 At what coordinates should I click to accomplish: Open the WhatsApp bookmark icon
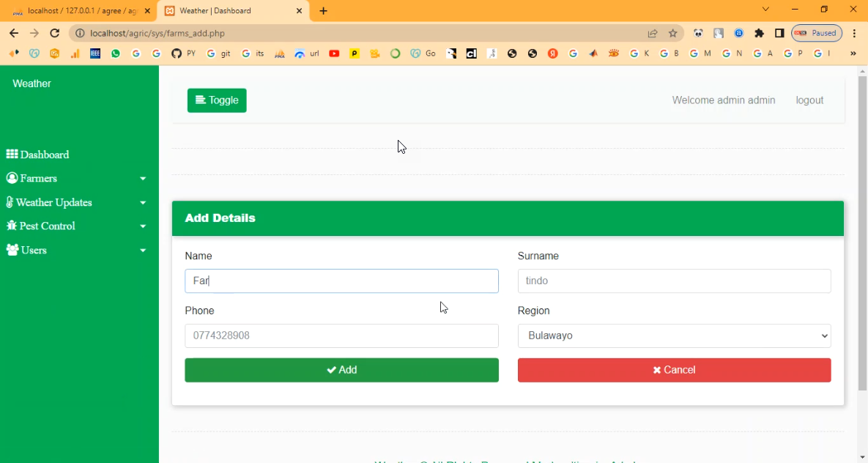[x=116, y=53]
